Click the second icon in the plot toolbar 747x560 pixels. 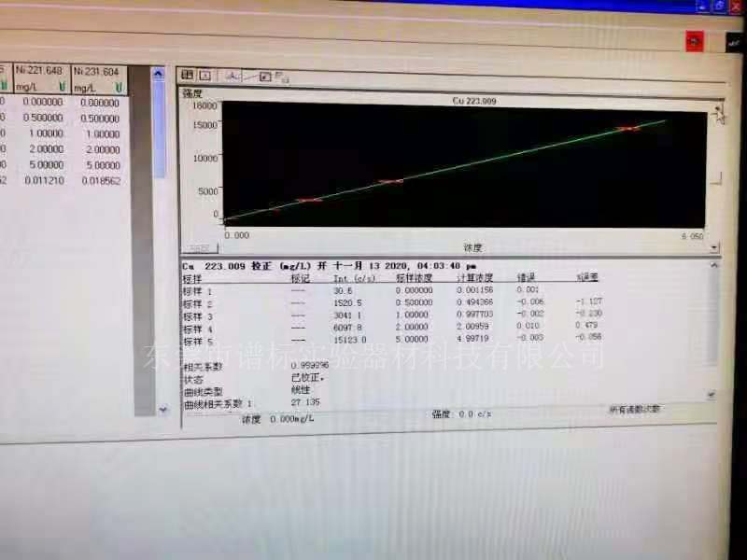(x=204, y=75)
